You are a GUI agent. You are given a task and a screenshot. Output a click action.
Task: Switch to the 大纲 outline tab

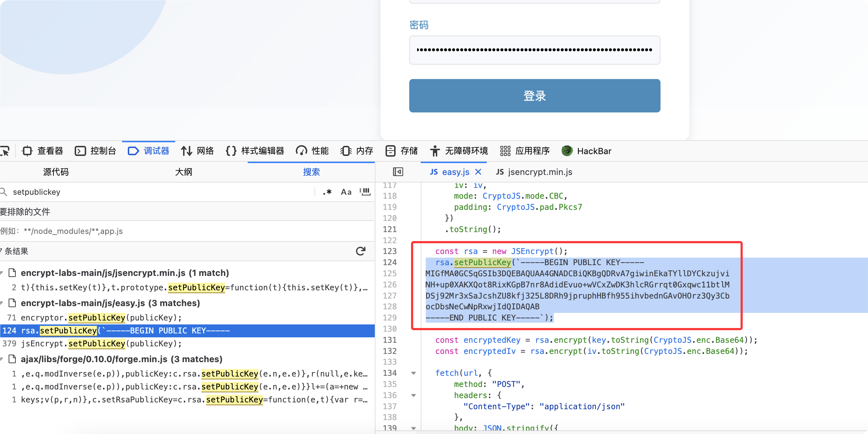pyautogui.click(x=183, y=172)
